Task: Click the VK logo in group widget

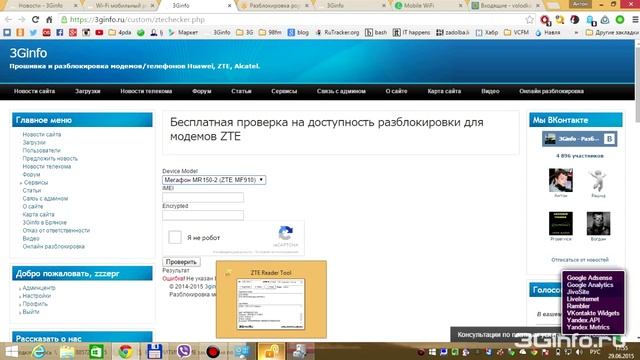Action: click(609, 139)
